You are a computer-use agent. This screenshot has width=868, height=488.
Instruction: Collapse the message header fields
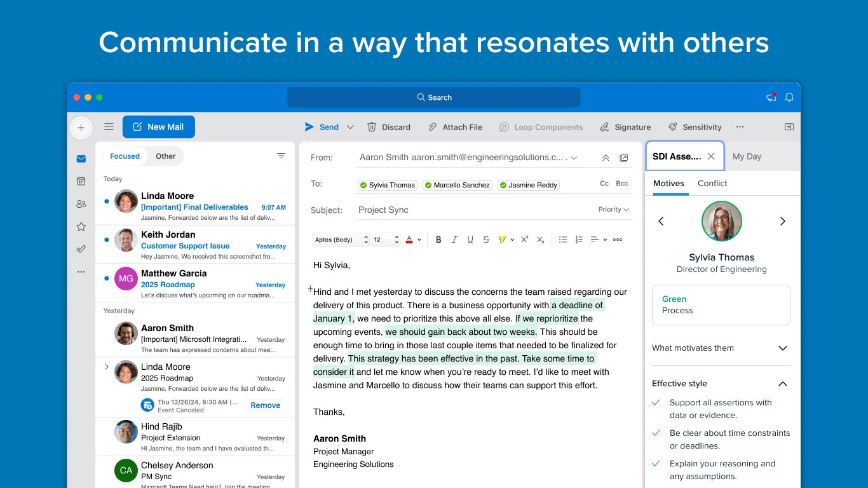606,158
